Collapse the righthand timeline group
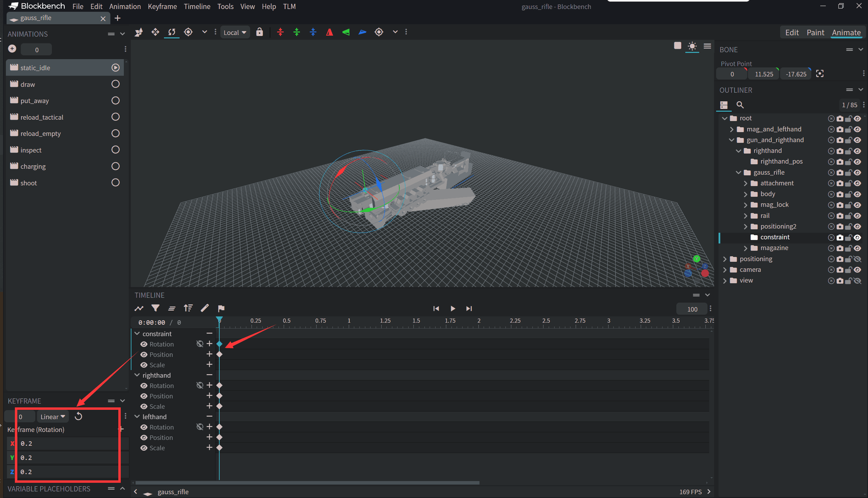This screenshot has height=498, width=868. point(137,375)
